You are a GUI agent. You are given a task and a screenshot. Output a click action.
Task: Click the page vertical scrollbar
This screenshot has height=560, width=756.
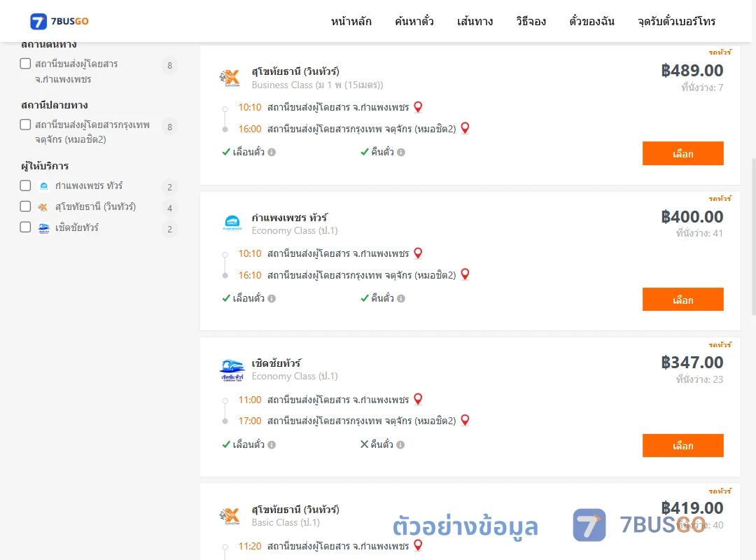754,237
